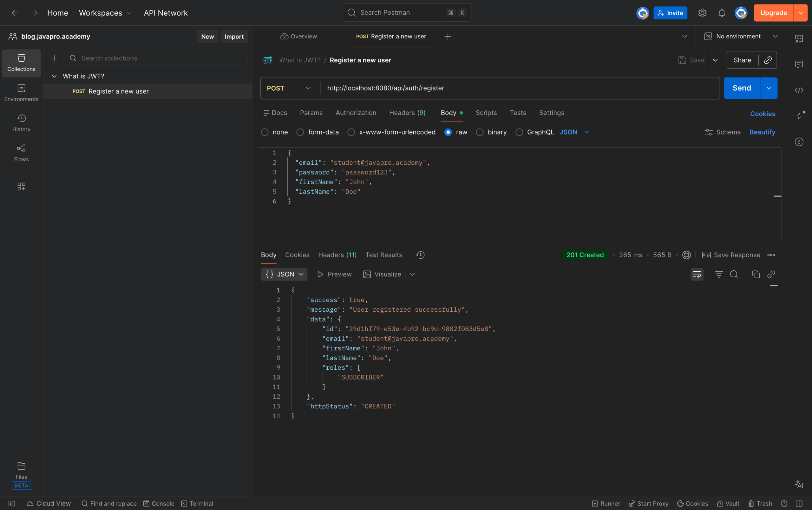Open the POST method dropdown
This screenshot has height=510, width=812.
click(x=289, y=88)
